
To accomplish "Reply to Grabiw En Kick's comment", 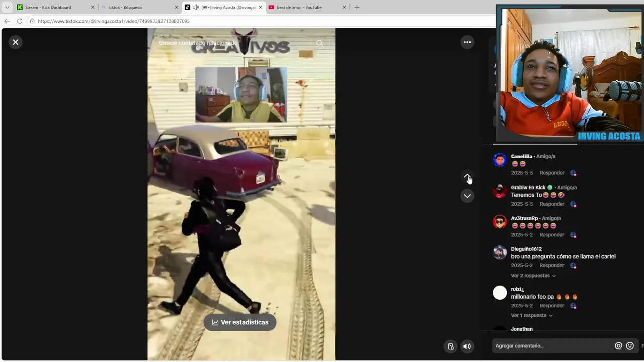I will click(552, 204).
